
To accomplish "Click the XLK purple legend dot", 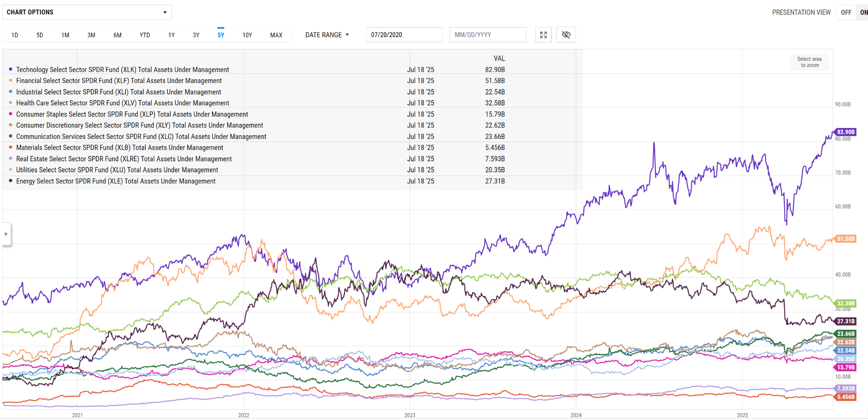I will (11, 69).
